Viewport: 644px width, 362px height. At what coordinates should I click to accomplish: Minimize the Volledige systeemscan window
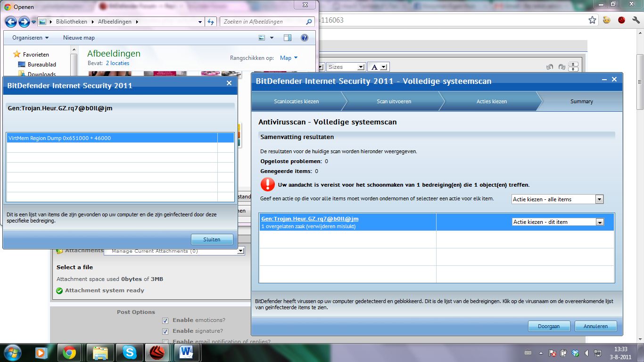[605, 80]
